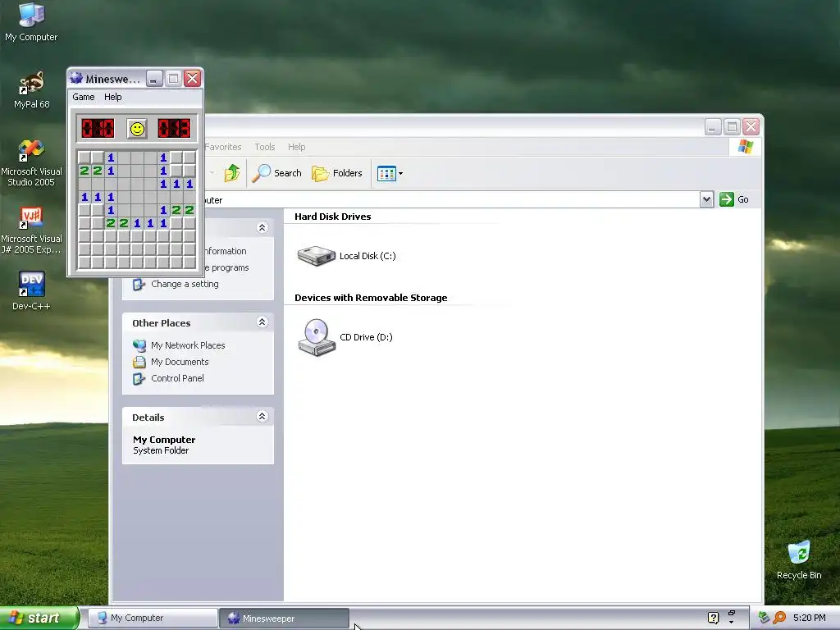840x630 pixels.
Task: Switch to Minesweeper taskbar button
Action: (283, 619)
